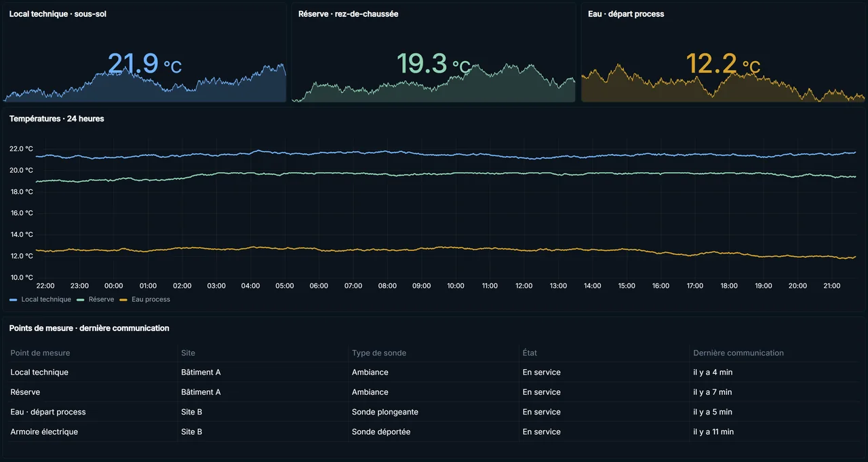Click 'En service' in the Réserve row
This screenshot has height=462, width=868.
[x=542, y=392]
